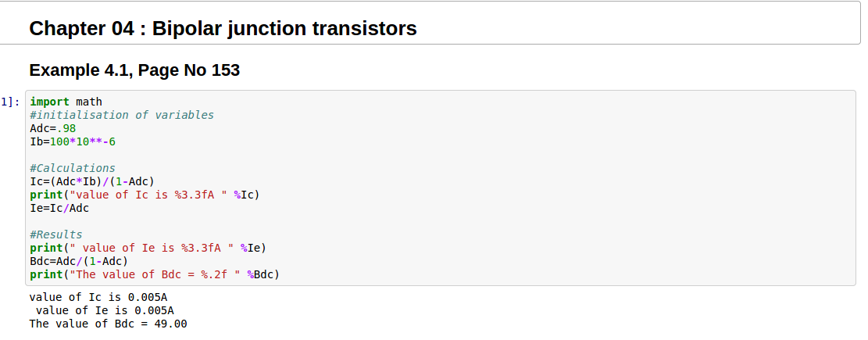
Task: Place cursor on the word math
Action: point(88,102)
